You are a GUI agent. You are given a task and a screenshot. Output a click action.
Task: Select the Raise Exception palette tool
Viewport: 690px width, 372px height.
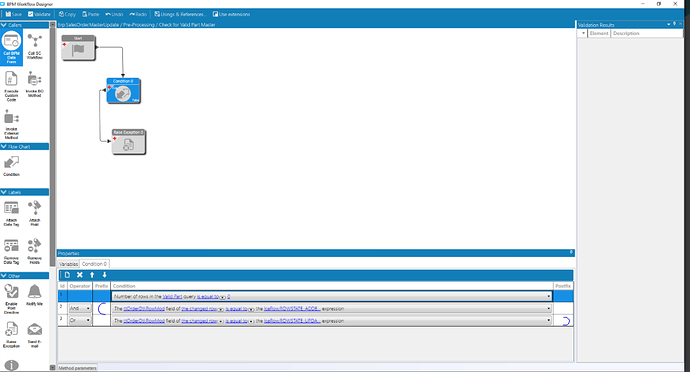[11, 335]
